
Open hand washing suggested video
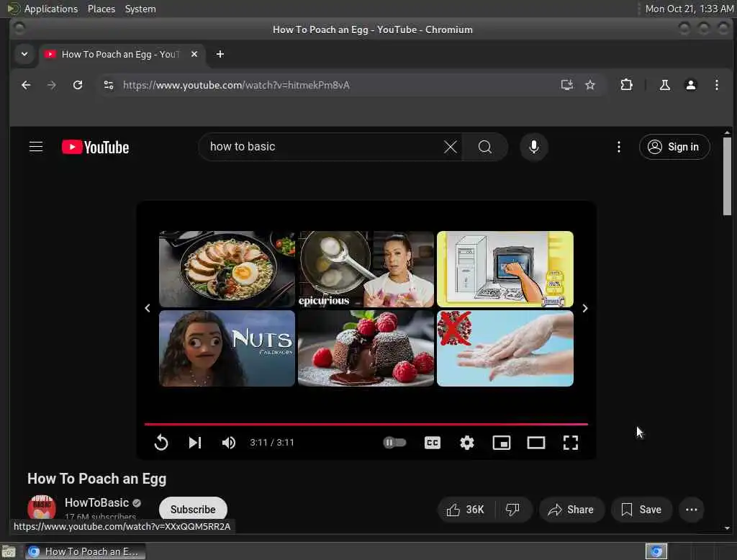pos(505,348)
